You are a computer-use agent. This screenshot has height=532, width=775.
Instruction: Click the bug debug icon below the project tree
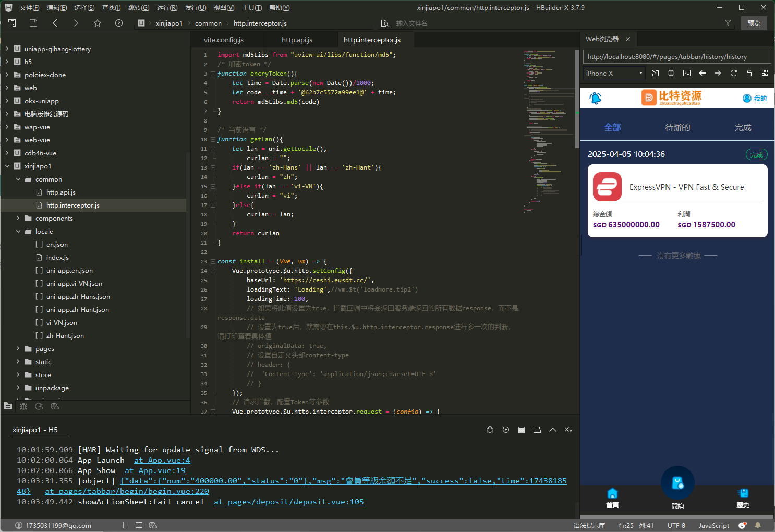click(23, 406)
